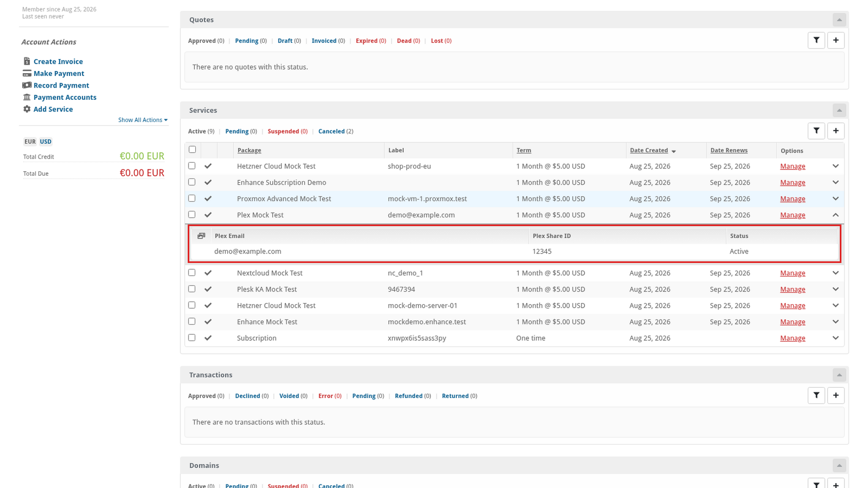Click checkmark icon on Nextcloud Mock Test row
Viewport: 868px width, 488px height.
tap(208, 273)
